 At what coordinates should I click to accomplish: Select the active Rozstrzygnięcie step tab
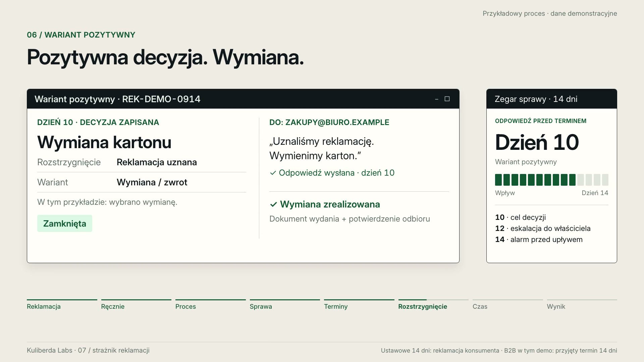[433, 305]
